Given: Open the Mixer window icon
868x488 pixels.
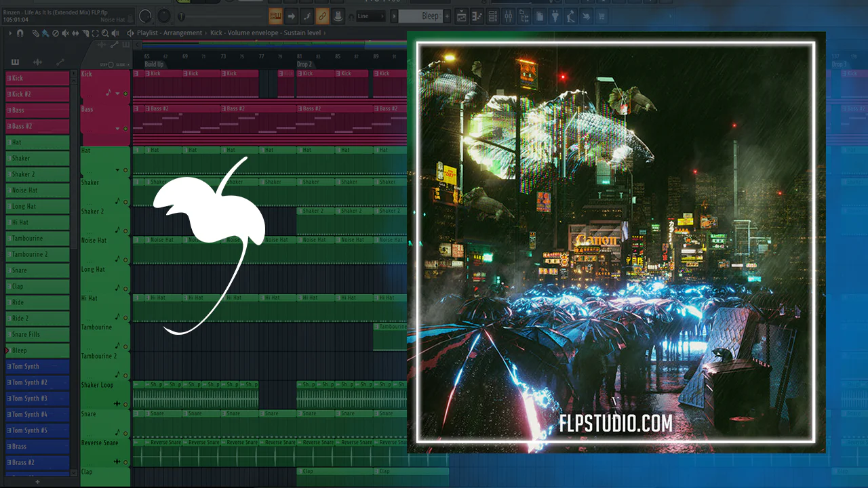Looking at the screenshot, I should point(508,16).
